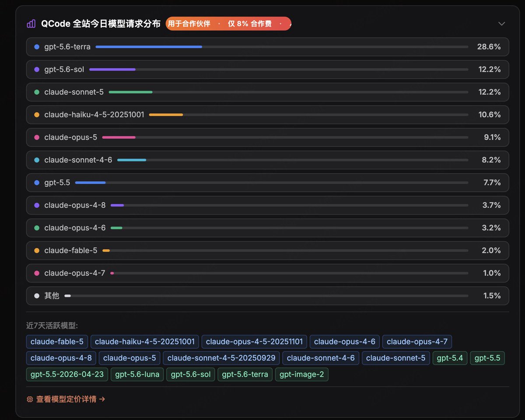Click the gpt-5.6-terra usage bar in the distribution list
Image resolution: width=525 pixels, height=420 pixels.
282,46
